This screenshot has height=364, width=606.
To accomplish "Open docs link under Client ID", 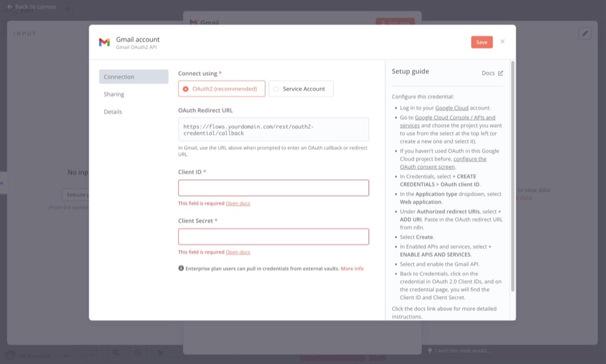I will tap(238, 204).
